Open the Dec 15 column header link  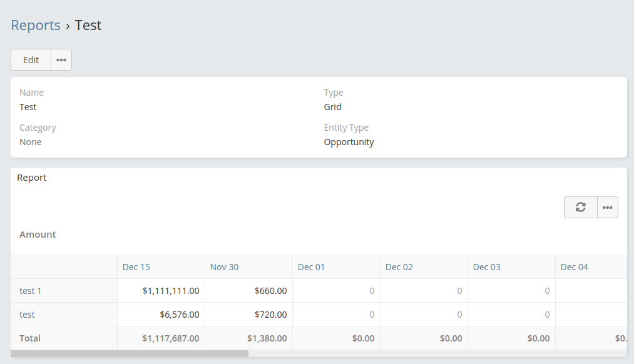pos(136,267)
